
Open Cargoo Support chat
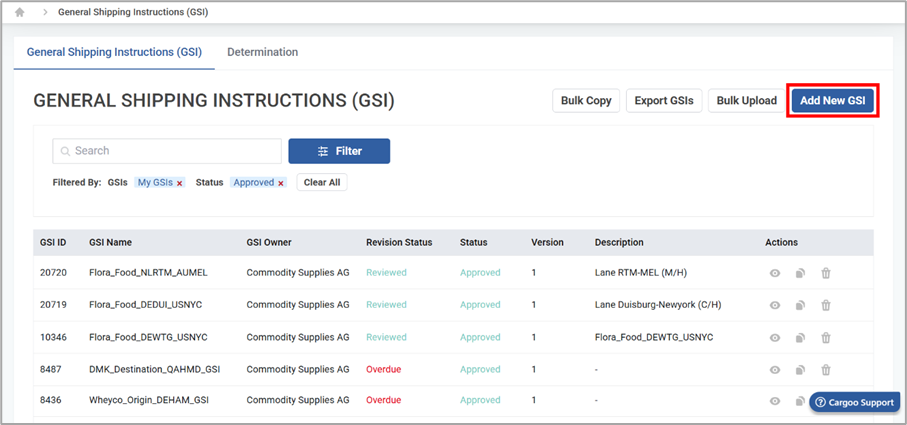pyautogui.click(x=855, y=402)
